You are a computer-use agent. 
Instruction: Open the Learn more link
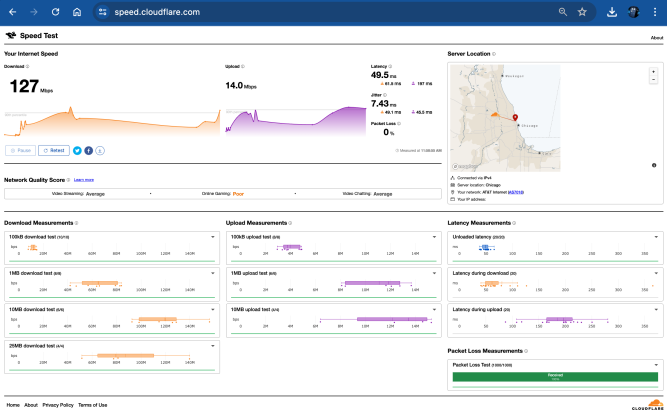coord(84,180)
